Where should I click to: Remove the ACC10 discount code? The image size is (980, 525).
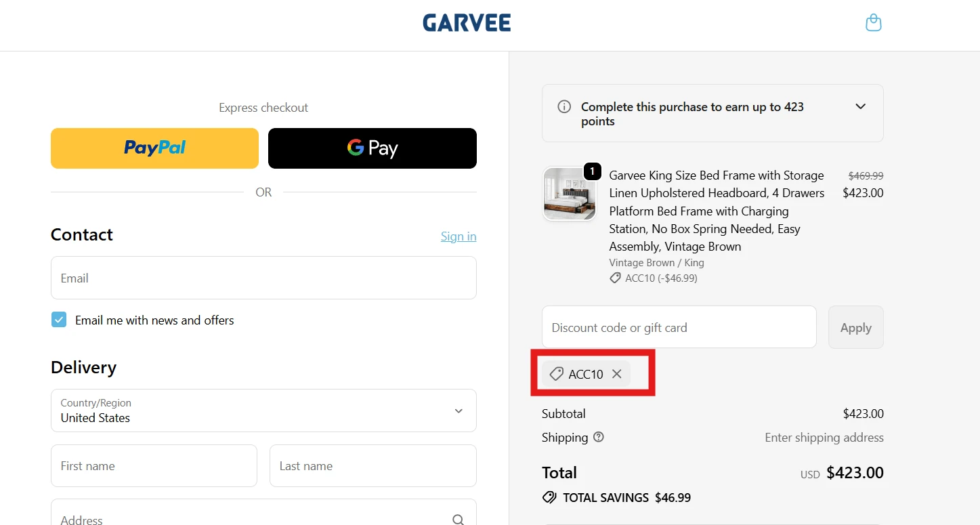pyautogui.click(x=616, y=374)
